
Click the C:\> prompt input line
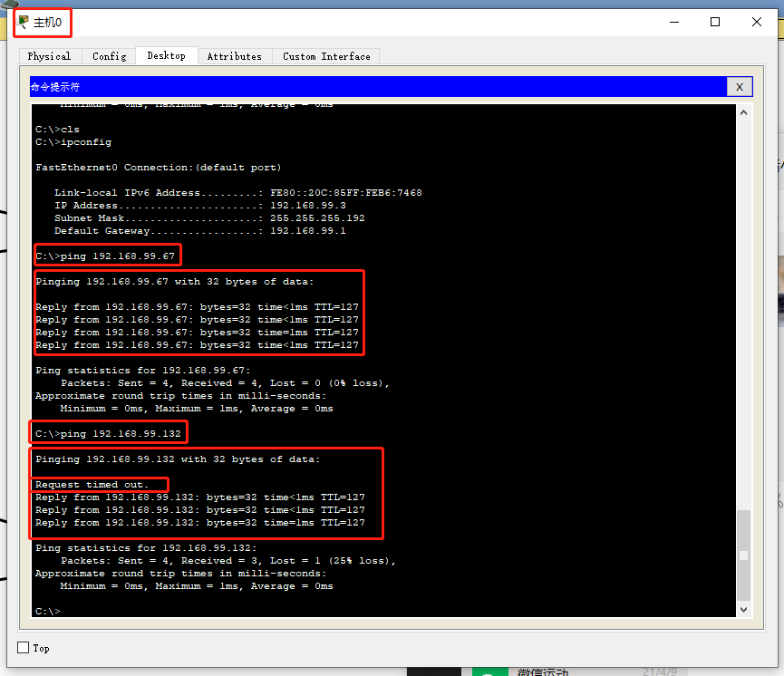point(48,611)
